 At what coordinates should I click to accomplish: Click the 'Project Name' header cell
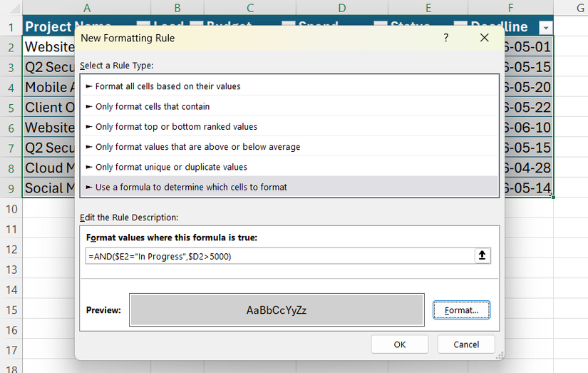coord(48,27)
